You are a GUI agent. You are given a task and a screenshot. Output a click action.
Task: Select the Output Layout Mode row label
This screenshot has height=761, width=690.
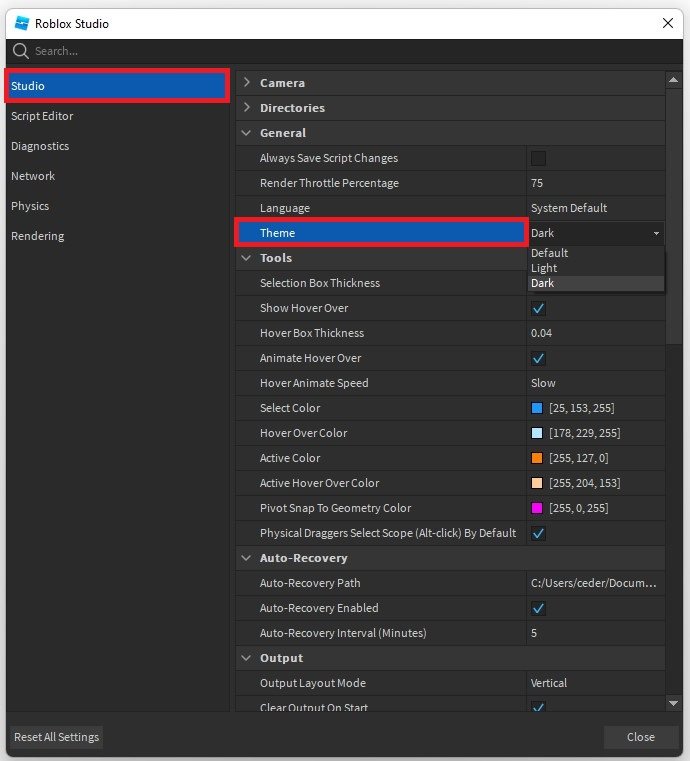pos(313,683)
